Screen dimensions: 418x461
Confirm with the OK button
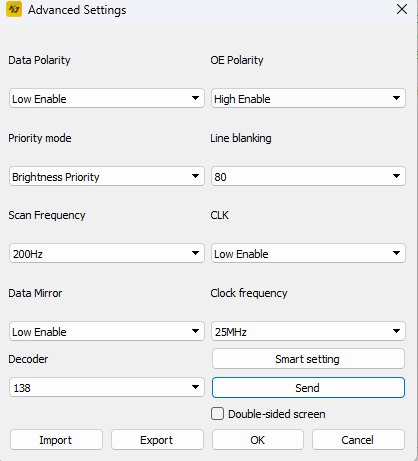(258, 440)
